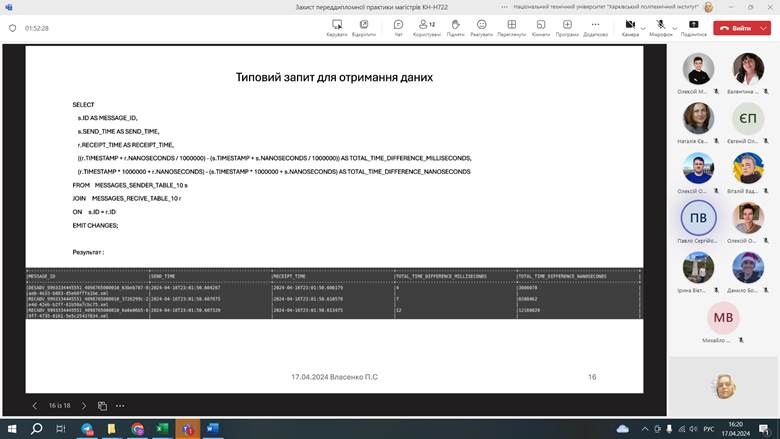The height and width of the screenshot is (439, 780).
Task: Click the Керувати (take control) icon
Action: click(x=337, y=24)
